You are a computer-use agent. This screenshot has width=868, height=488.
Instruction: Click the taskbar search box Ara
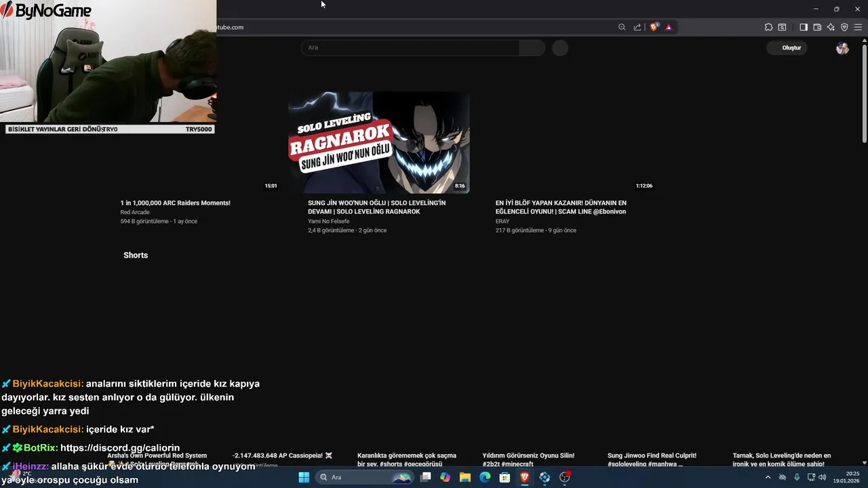[x=365, y=477]
